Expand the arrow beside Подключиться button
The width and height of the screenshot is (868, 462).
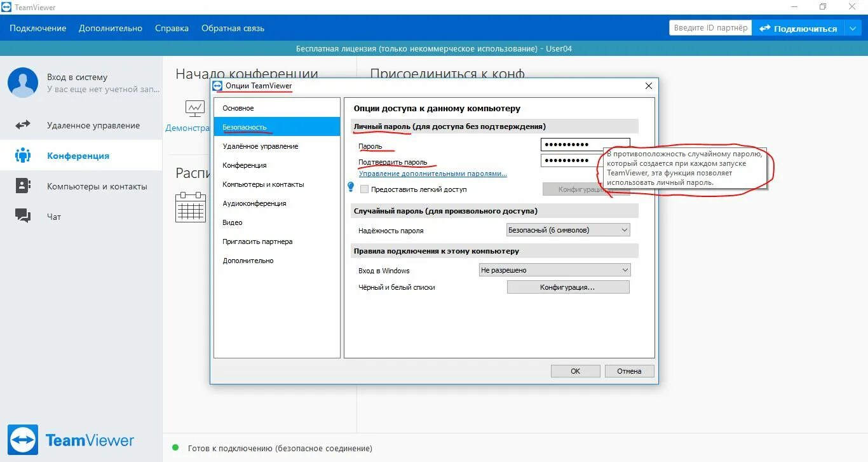[852, 28]
